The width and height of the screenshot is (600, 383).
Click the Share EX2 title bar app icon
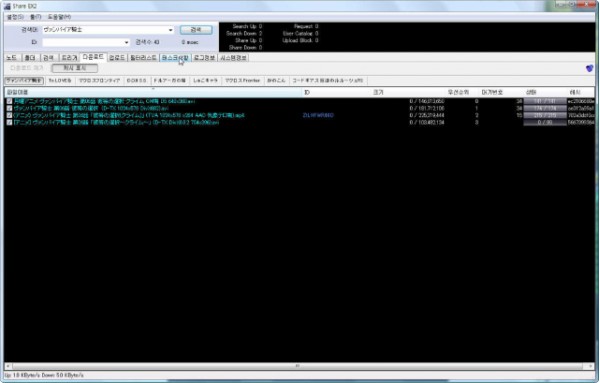coord(7,6)
